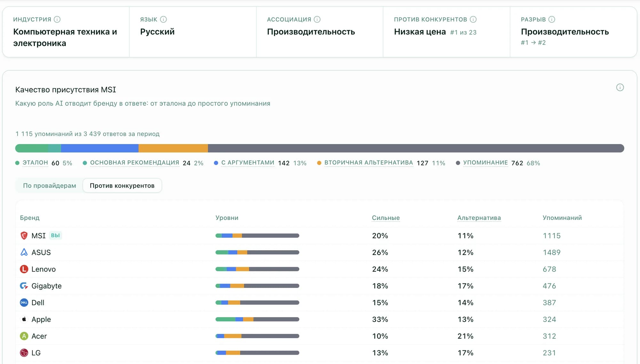Click the ОСНОВНАЯ РЕКОМЕНДАЦИЯ legend label
Image resolution: width=640 pixels, height=364 pixels.
click(135, 163)
